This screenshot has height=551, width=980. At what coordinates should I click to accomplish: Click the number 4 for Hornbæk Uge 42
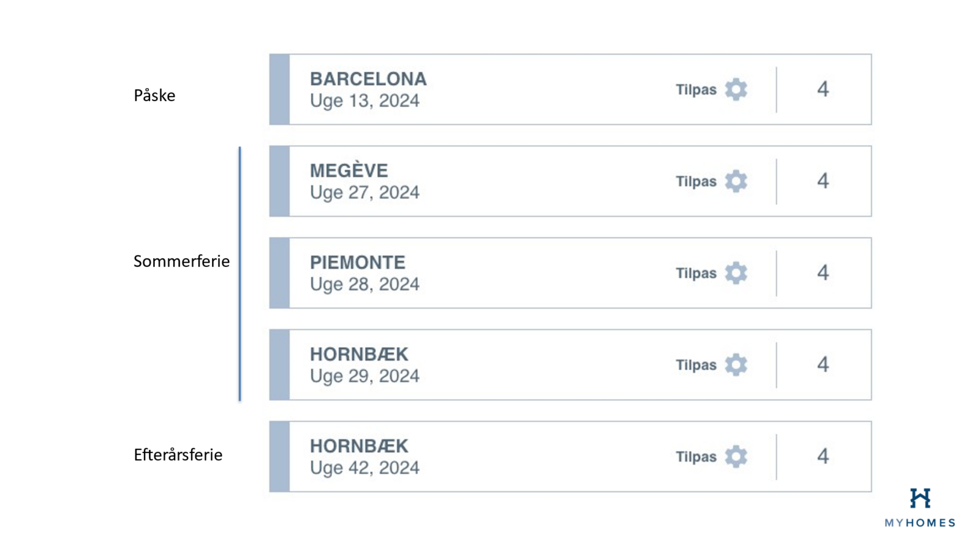click(x=823, y=457)
